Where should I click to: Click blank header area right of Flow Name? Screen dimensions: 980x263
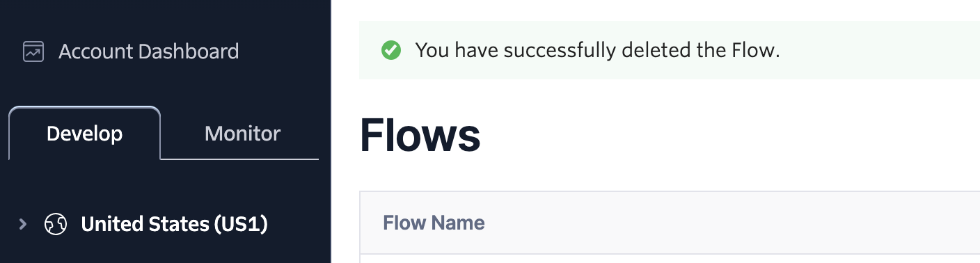[731, 223]
